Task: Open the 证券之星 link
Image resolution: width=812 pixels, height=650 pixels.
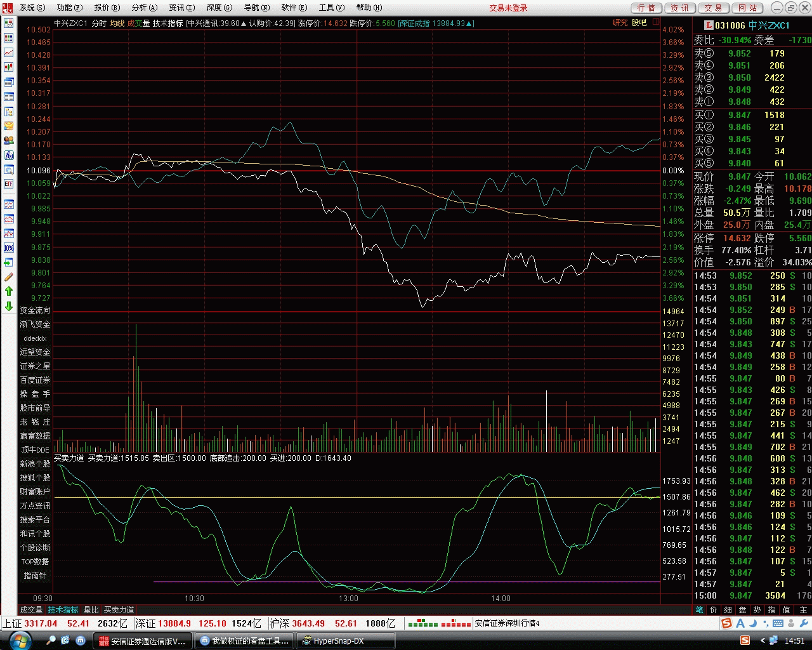Action: point(35,366)
